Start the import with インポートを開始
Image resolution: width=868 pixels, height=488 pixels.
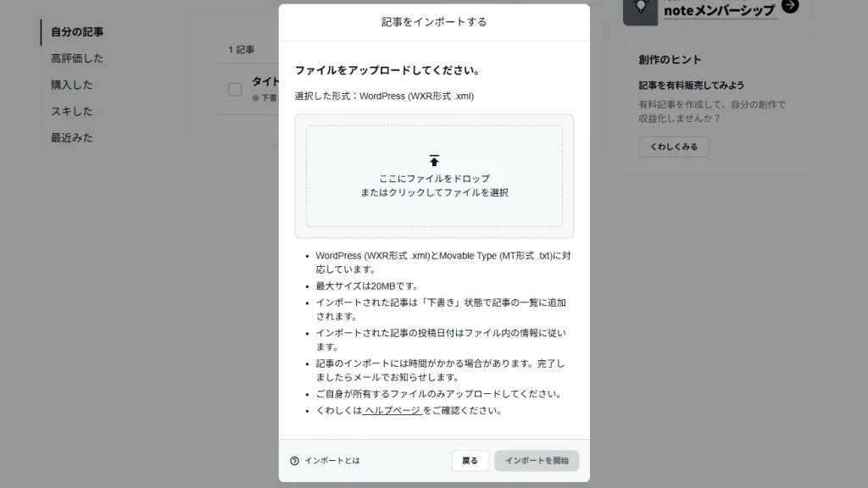pyautogui.click(x=537, y=460)
